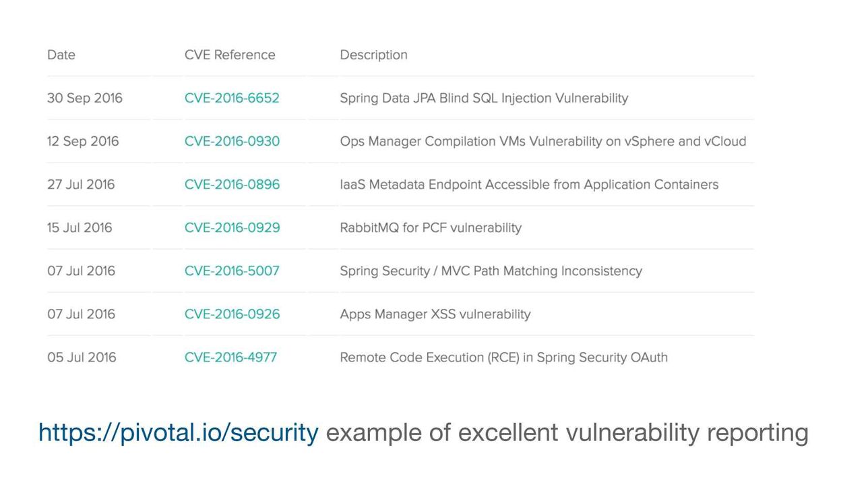The image size is (868, 489).
Task: Open the CVE-2016-4977 reference link
Action: 230,357
